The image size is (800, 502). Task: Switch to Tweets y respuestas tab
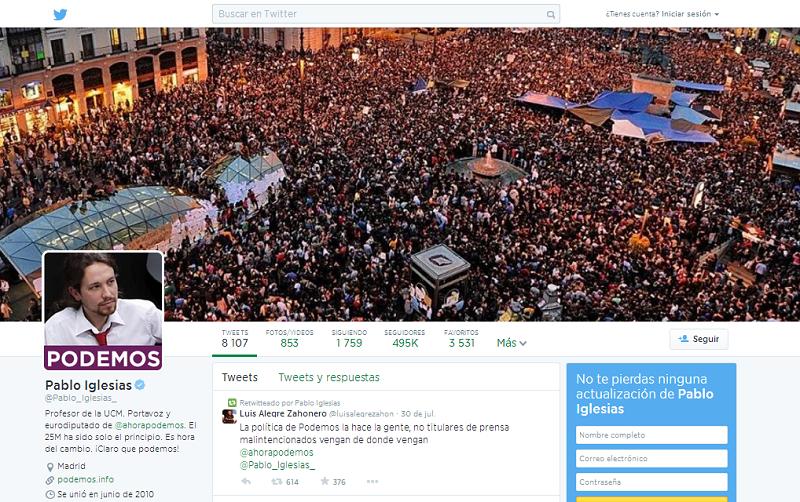click(329, 377)
